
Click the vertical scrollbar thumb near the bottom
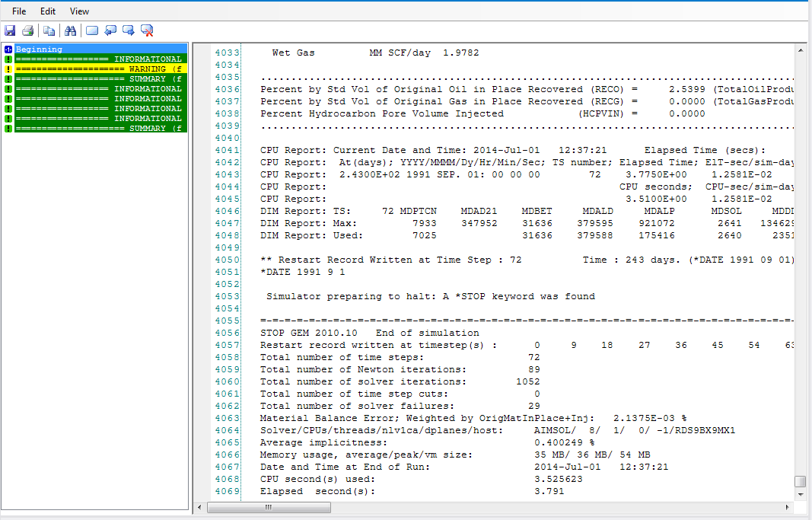tap(800, 482)
